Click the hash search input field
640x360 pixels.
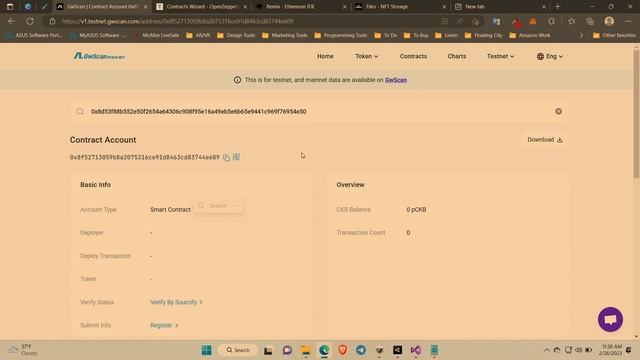click(318, 111)
